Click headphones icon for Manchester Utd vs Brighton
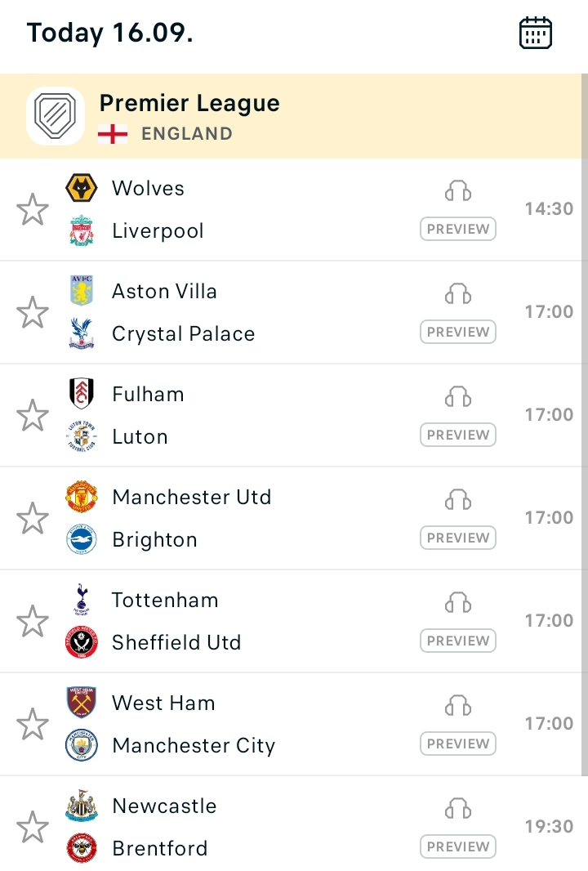Image resolution: width=588 pixels, height=871 pixels. 458,499
